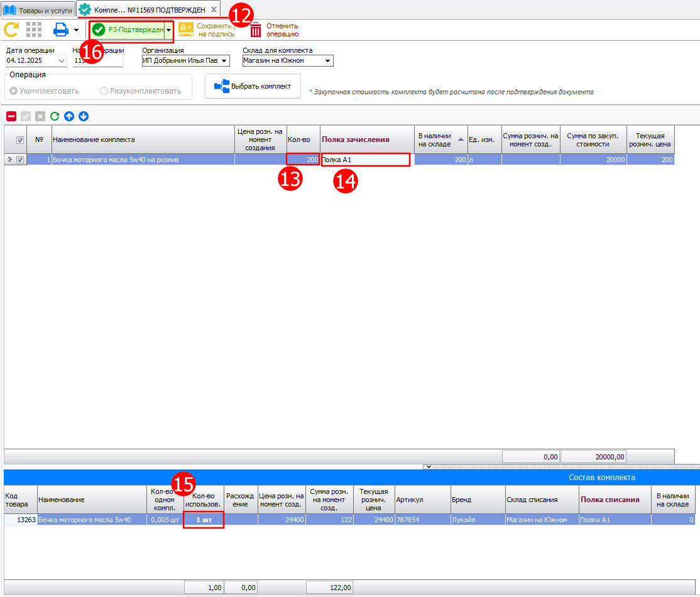Expand the Дата операции date picker
The height and width of the screenshot is (597, 700).
pyautogui.click(x=61, y=61)
